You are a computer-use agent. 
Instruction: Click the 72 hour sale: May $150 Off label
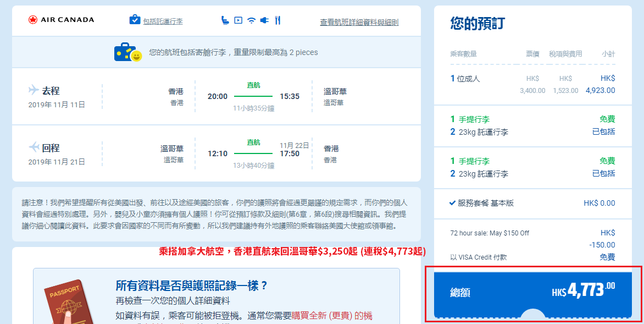(x=490, y=233)
